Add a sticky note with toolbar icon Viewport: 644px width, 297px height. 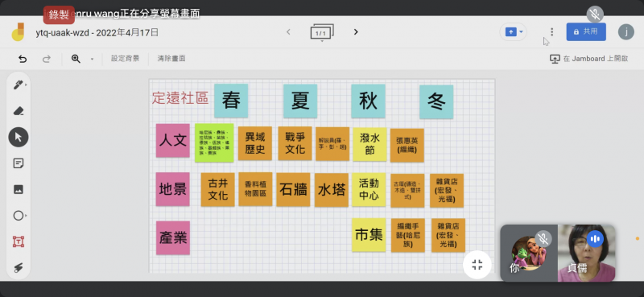tap(18, 163)
